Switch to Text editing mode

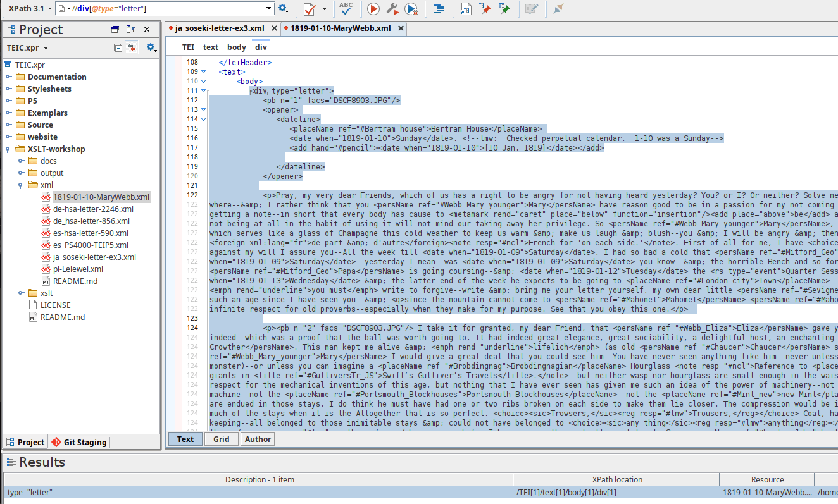click(185, 439)
